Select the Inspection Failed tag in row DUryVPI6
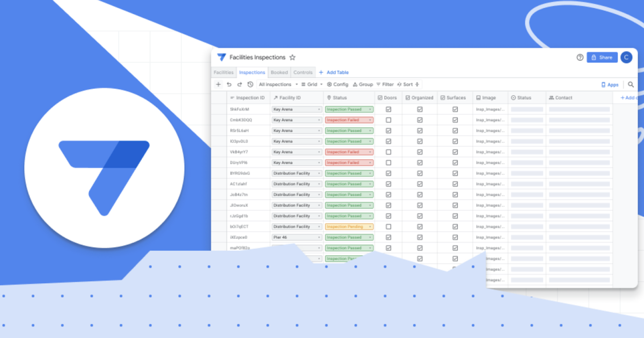This screenshot has height=338, width=644. (349, 163)
